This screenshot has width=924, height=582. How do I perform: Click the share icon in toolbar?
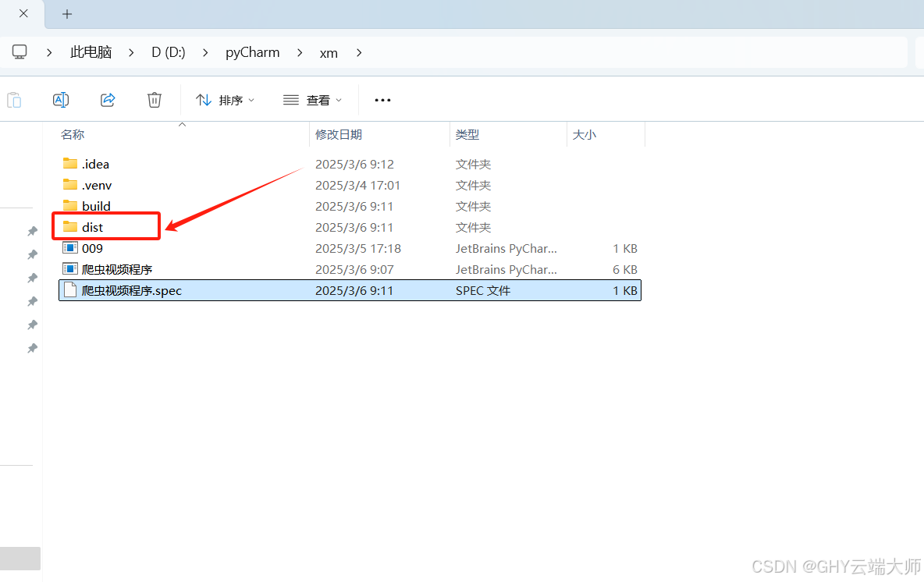click(107, 100)
